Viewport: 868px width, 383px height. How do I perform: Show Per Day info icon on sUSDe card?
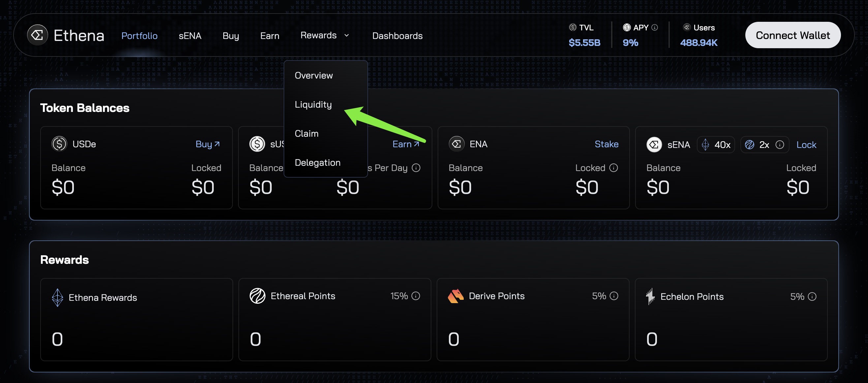(x=416, y=168)
